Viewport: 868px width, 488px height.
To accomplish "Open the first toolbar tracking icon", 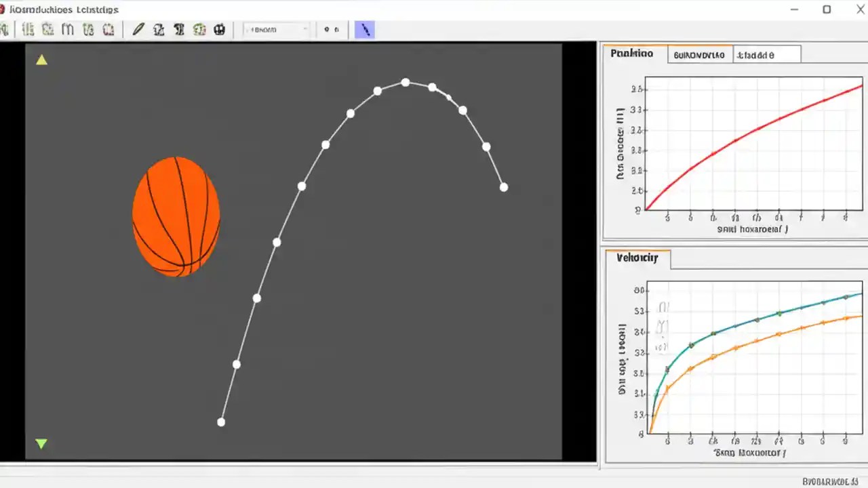I will pos(28,29).
